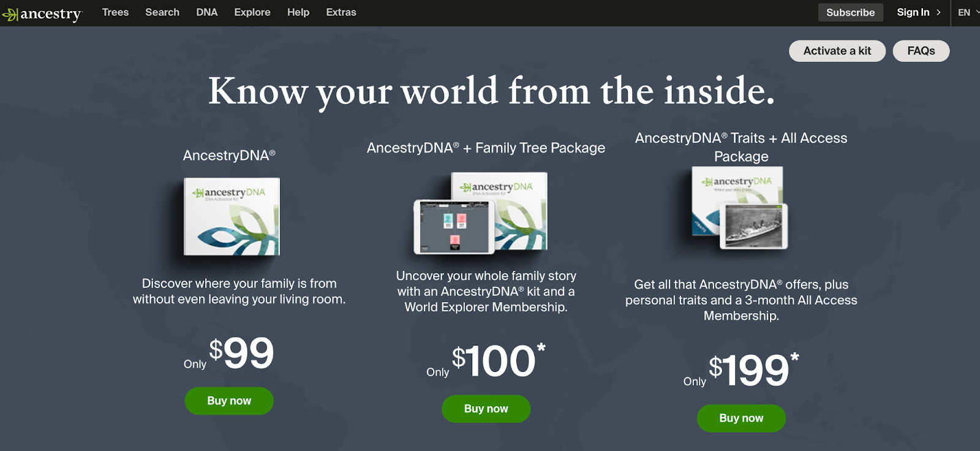This screenshot has height=451, width=980.
Task: Open the Help menu
Action: pyautogui.click(x=298, y=12)
